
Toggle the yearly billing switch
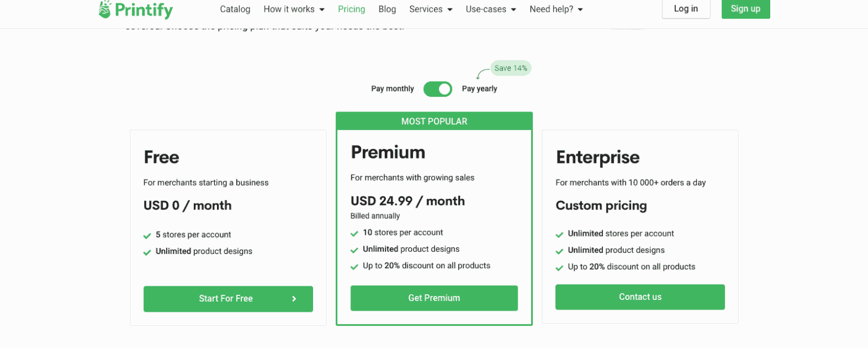437,89
